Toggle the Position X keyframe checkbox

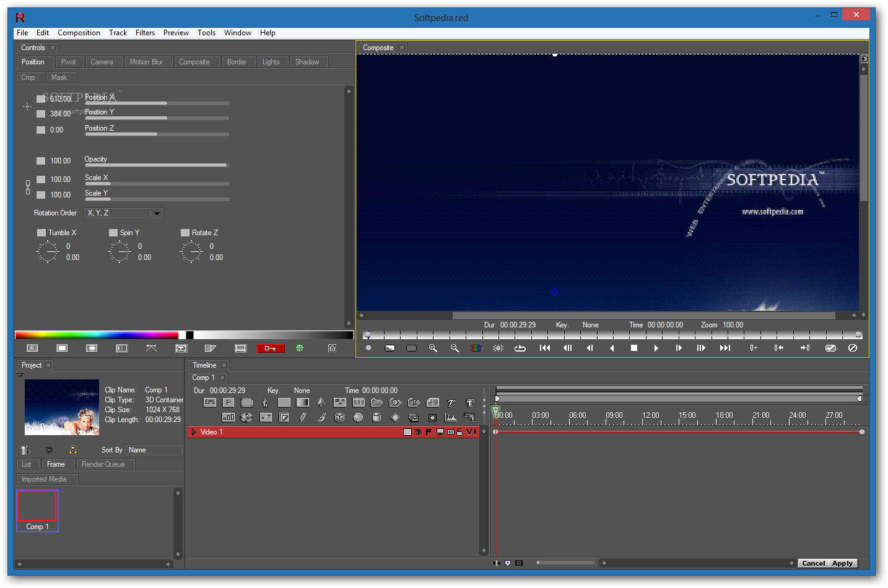click(x=41, y=99)
